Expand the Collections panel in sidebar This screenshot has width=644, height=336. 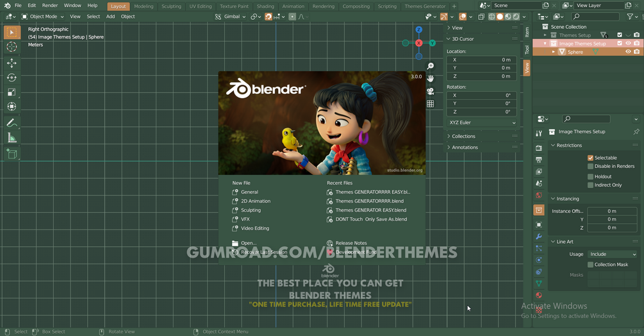[x=463, y=137]
